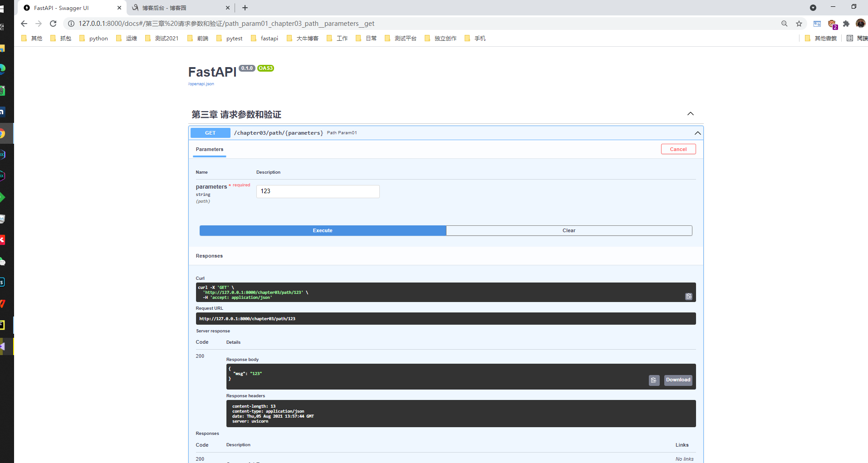This screenshot has width=868, height=463.
Task: Bookmark this page with the star icon
Action: [799, 24]
